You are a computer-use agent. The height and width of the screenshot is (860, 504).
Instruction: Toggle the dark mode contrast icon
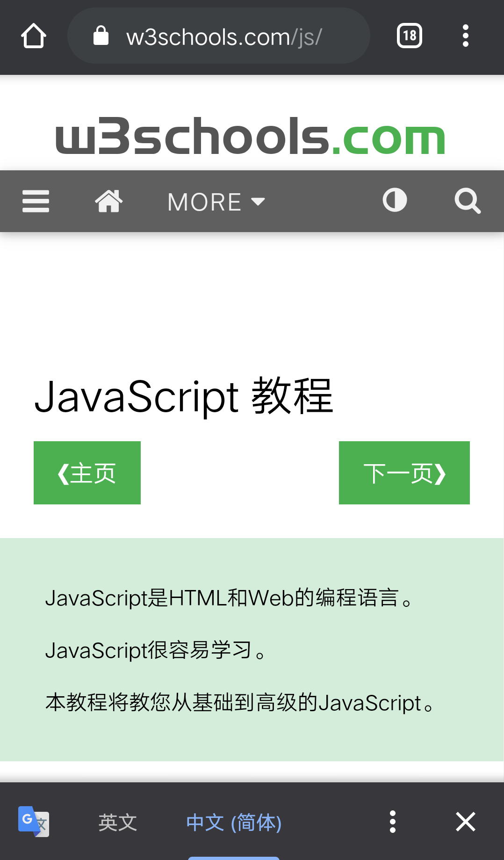(x=395, y=200)
